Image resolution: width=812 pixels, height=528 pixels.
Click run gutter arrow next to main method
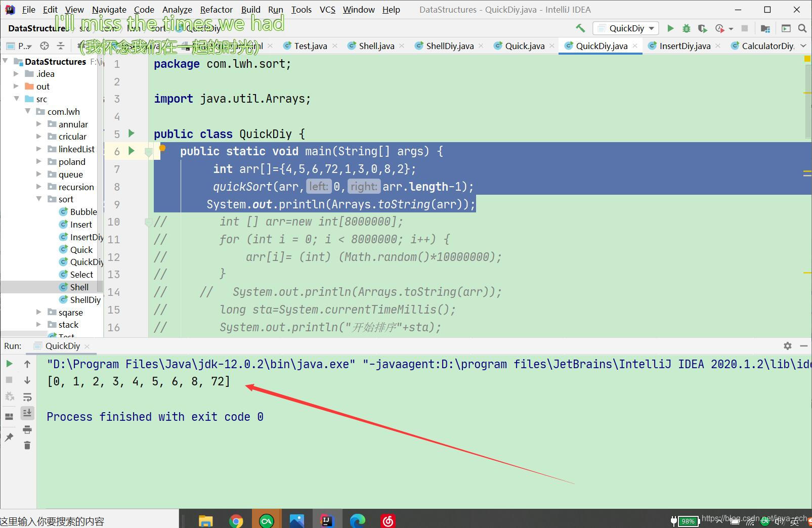coord(132,151)
